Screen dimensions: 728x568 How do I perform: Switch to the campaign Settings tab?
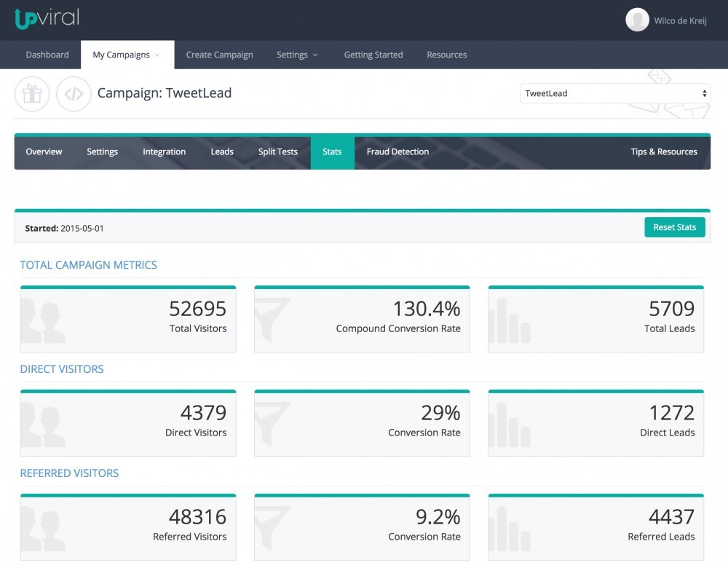coord(102,152)
